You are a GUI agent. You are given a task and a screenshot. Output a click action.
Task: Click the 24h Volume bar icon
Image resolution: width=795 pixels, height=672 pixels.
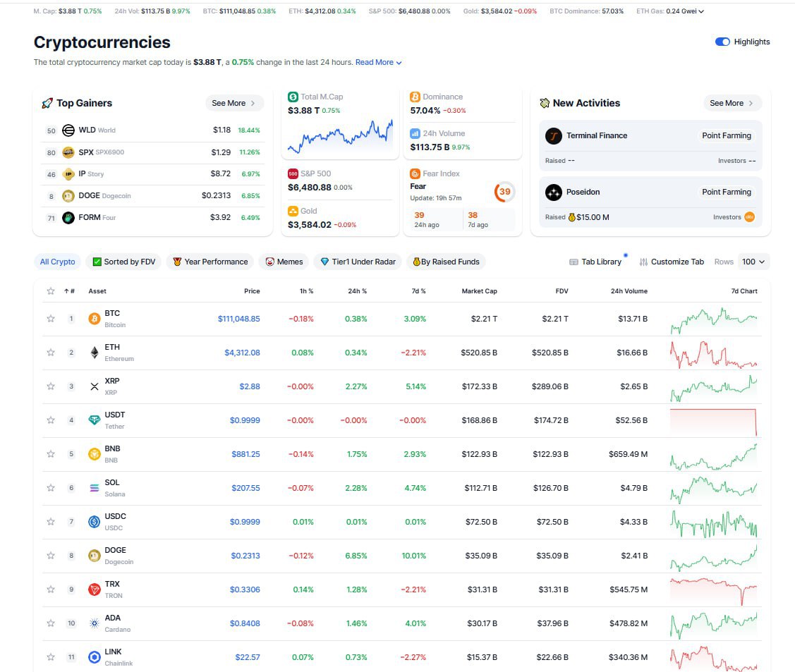point(415,133)
